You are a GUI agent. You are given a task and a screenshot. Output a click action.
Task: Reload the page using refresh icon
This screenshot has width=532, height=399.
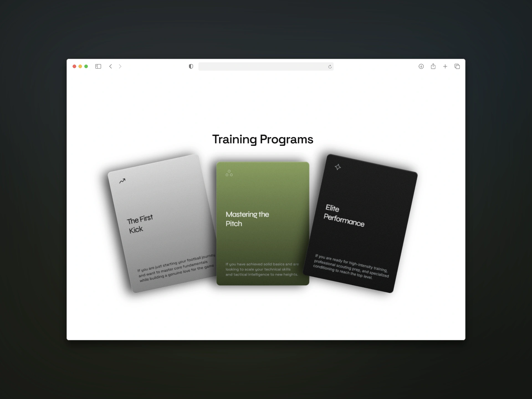pyautogui.click(x=330, y=67)
